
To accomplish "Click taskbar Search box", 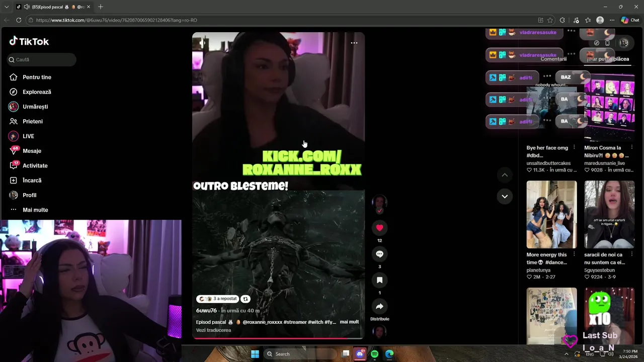I will [300, 354].
